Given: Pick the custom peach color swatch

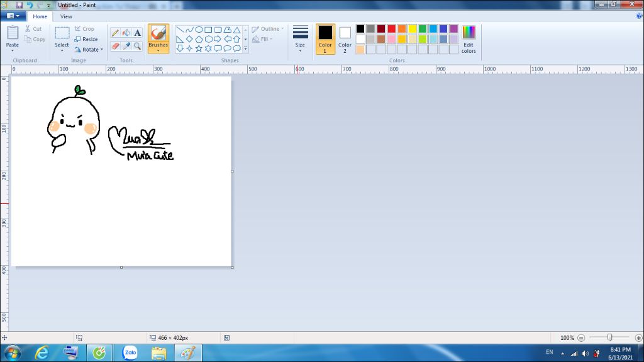Looking at the screenshot, I should (360, 49).
